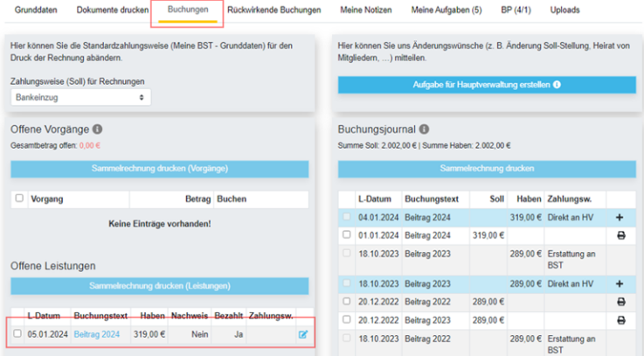Open the Zahlungsweise Bankeinzug dropdown
The image size is (644, 356).
[80, 97]
